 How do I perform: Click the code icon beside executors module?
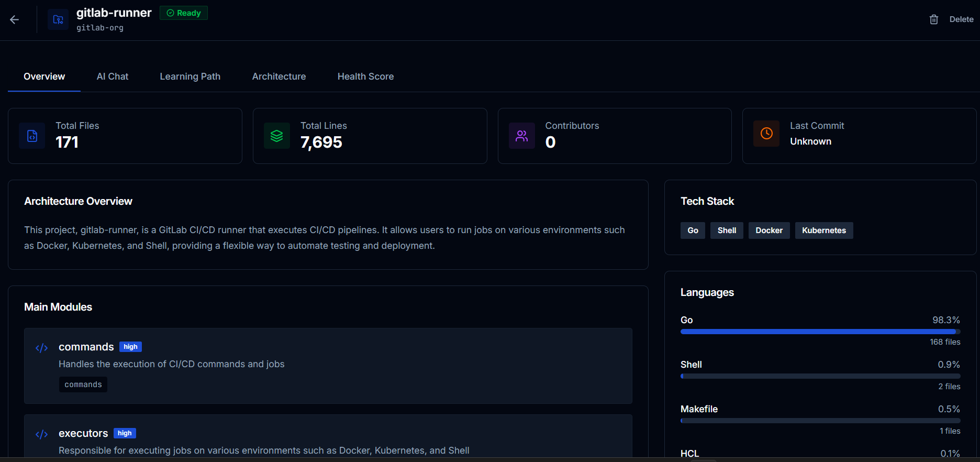click(x=42, y=434)
